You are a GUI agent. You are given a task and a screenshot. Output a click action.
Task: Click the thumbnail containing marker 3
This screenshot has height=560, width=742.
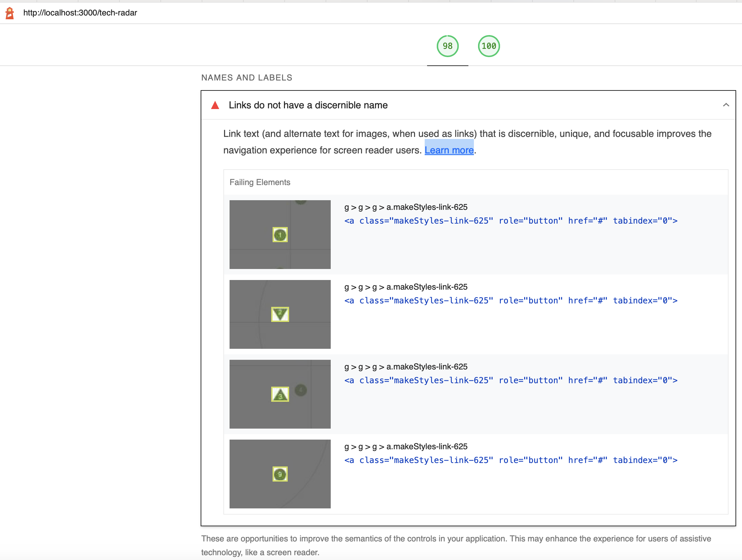pos(280,394)
